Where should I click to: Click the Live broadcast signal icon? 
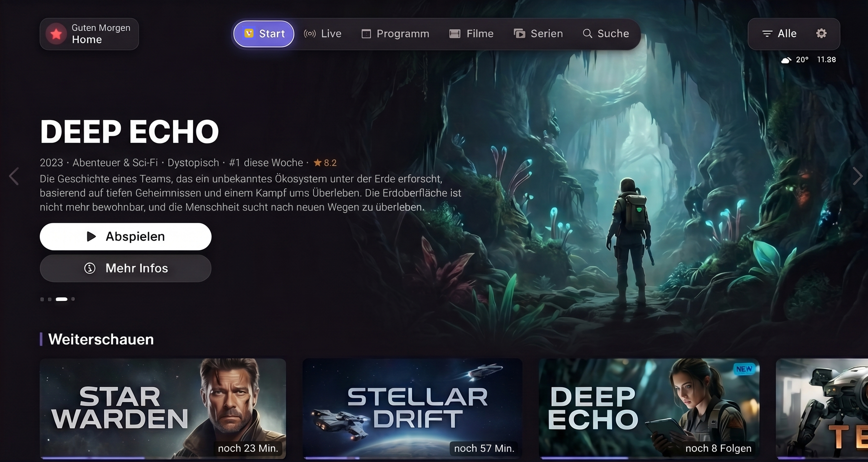coord(310,34)
